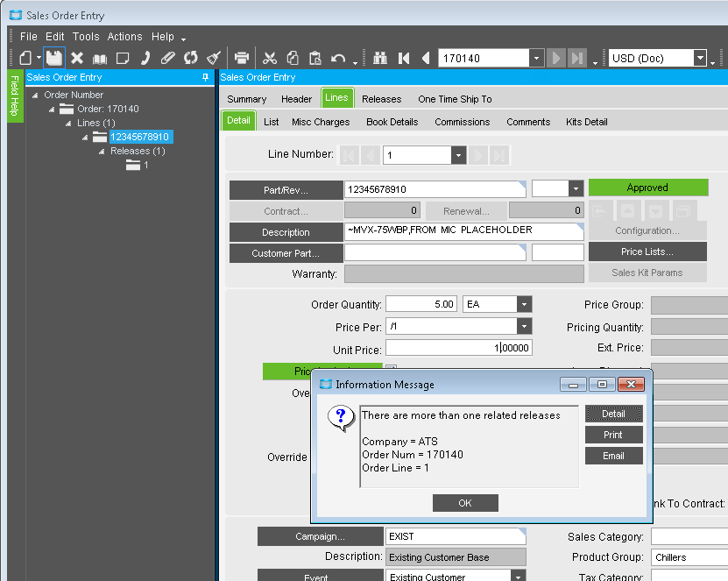Open the Field Help side tab

pyautogui.click(x=15, y=96)
